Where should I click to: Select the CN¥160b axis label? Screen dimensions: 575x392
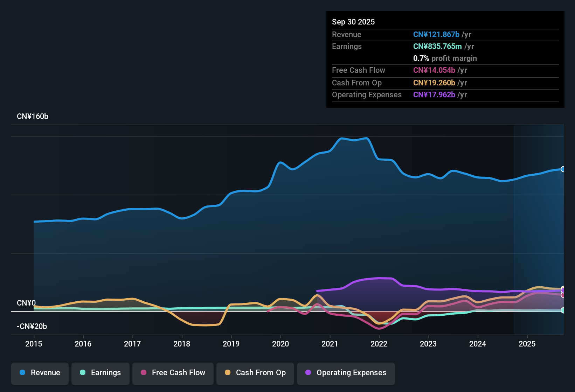click(33, 117)
